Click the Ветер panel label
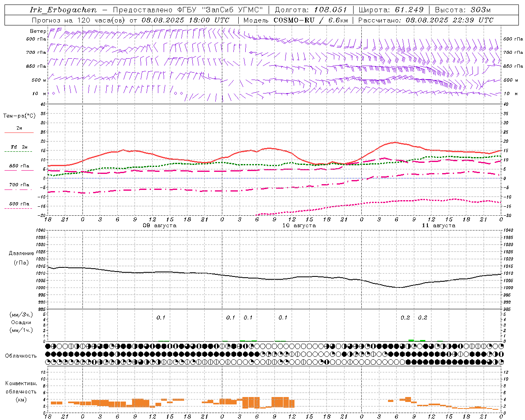 pos(38,31)
